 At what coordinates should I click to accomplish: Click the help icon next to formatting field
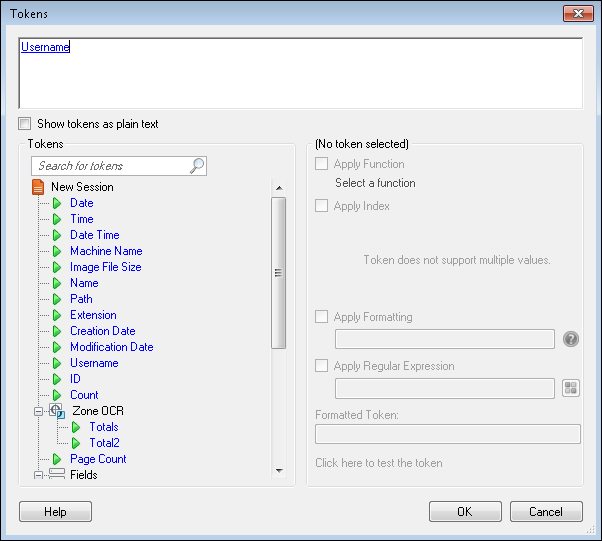pos(571,339)
